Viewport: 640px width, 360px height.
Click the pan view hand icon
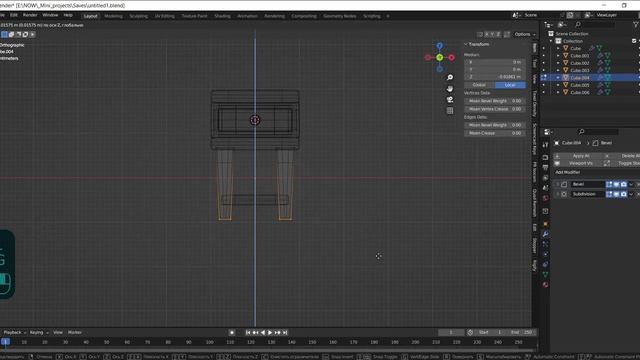pyautogui.click(x=450, y=89)
